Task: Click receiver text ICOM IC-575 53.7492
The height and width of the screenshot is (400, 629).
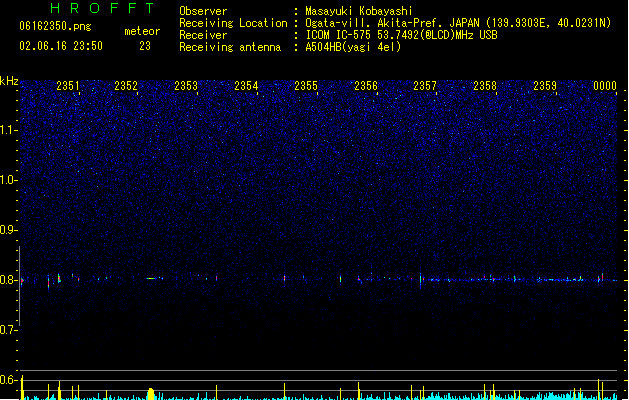Action: pyautogui.click(x=359, y=35)
